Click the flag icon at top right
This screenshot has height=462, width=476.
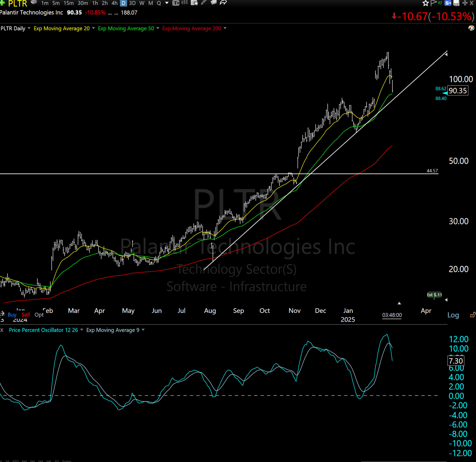[433, 3]
